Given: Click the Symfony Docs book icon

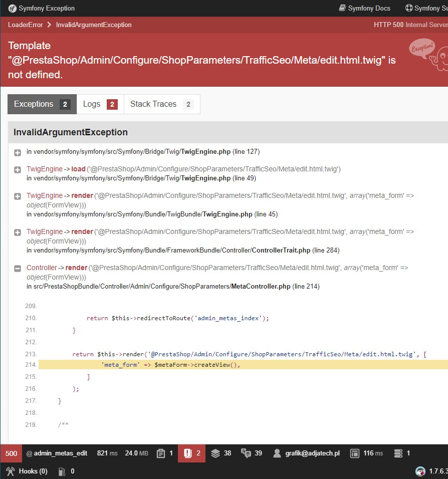Looking at the screenshot, I should tap(342, 8).
